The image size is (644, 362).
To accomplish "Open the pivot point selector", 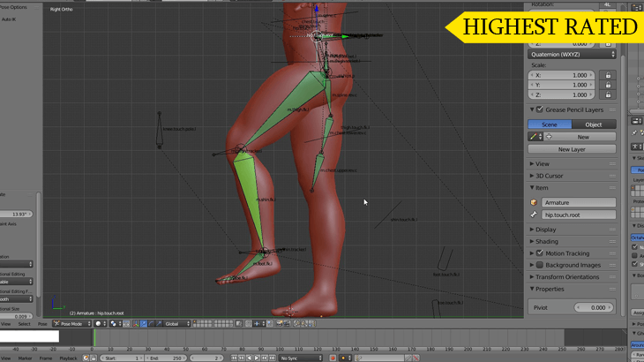I will point(115,324).
